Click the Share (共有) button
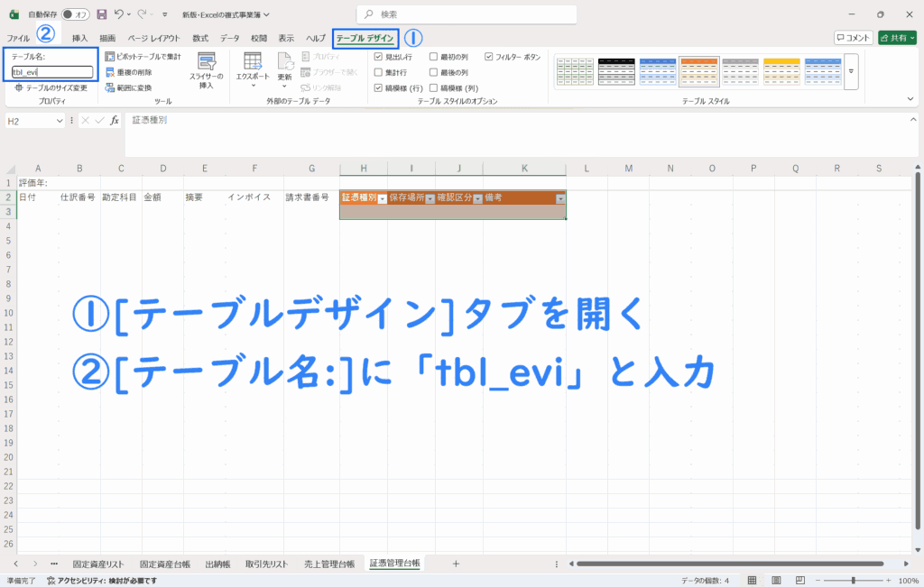924x587 pixels. [897, 38]
